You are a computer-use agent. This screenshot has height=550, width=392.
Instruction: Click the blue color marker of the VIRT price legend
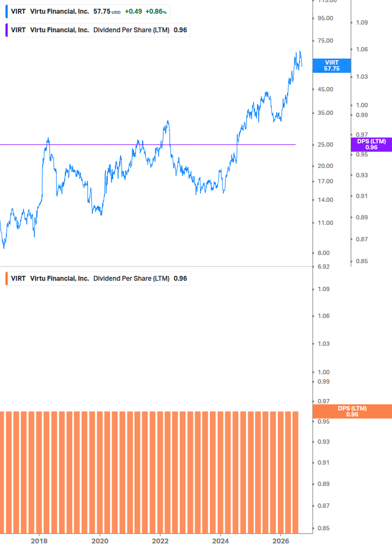point(7,11)
